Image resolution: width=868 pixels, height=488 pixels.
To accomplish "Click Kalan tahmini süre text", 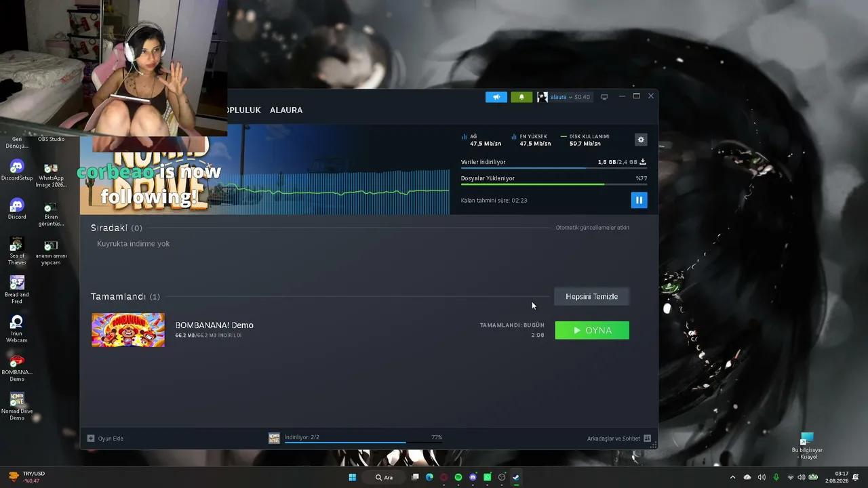I will point(494,200).
